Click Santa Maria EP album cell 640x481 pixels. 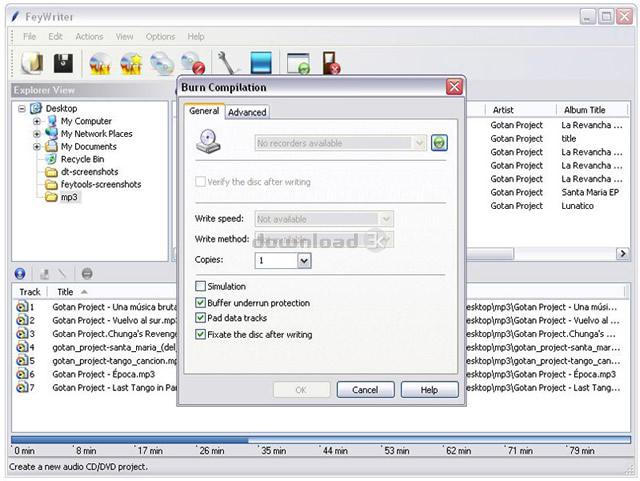tap(590, 192)
